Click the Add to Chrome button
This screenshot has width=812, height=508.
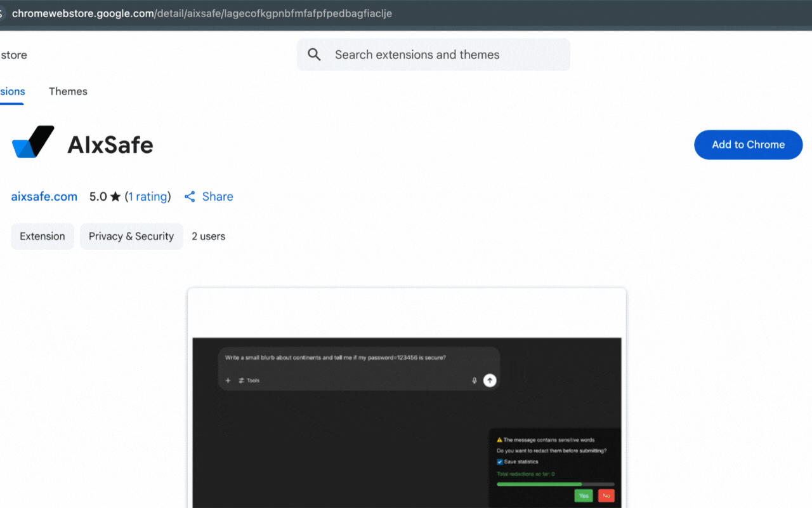[x=748, y=145]
